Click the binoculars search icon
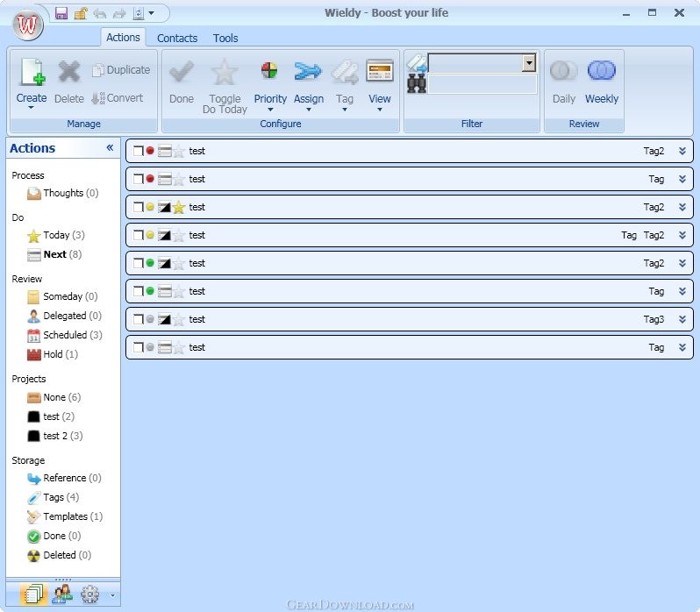Image resolution: width=700 pixels, height=612 pixels. 417,83
